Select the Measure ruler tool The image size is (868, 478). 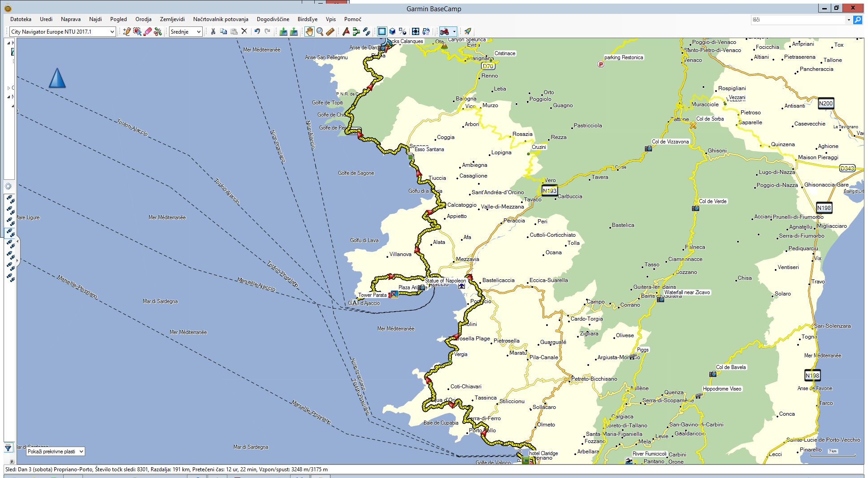[x=330, y=31]
